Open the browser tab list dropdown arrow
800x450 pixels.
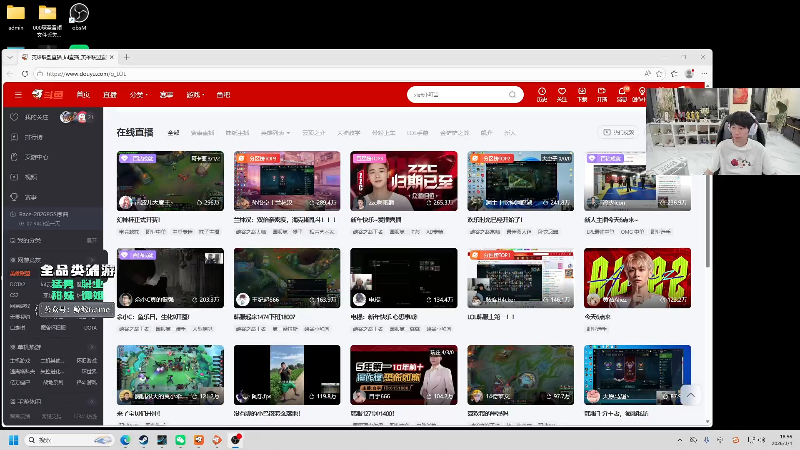(10, 57)
